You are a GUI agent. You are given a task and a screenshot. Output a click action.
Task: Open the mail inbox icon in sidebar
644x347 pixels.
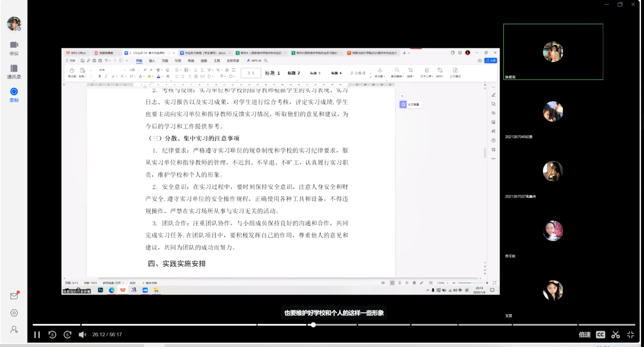point(14,296)
